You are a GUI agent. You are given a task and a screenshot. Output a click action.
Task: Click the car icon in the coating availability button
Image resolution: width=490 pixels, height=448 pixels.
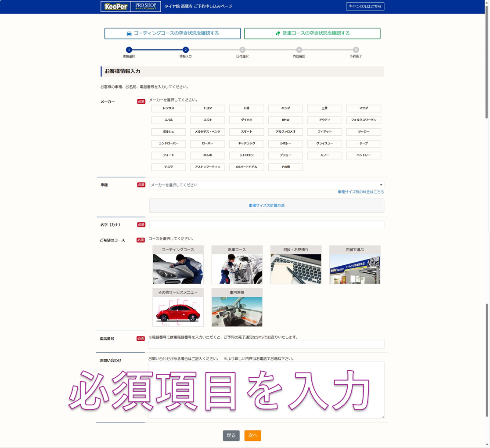coord(129,33)
